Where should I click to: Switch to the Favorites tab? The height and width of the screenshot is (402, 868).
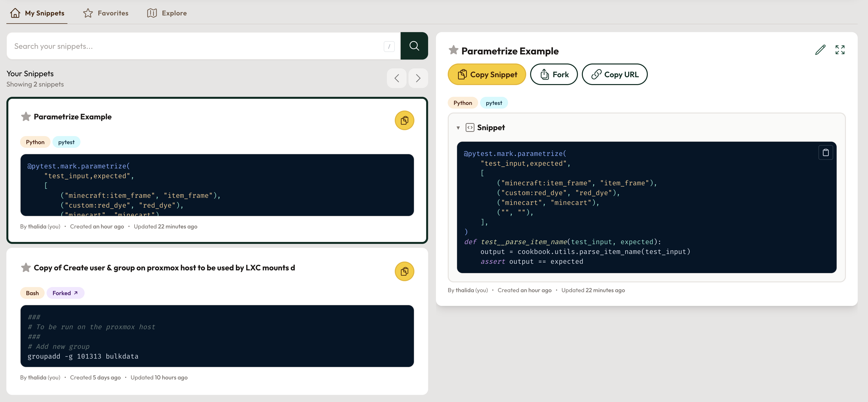pyautogui.click(x=106, y=13)
